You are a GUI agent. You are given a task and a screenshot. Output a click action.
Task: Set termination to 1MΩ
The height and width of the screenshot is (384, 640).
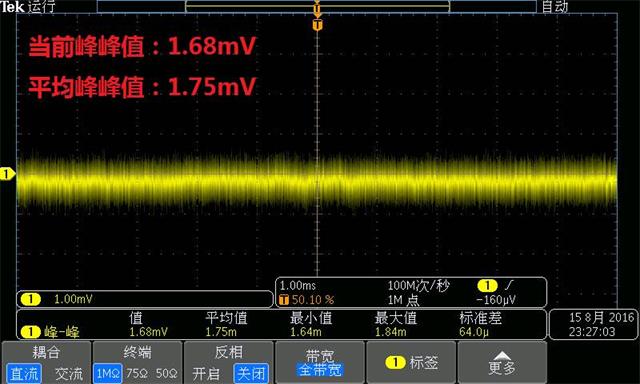point(108,373)
